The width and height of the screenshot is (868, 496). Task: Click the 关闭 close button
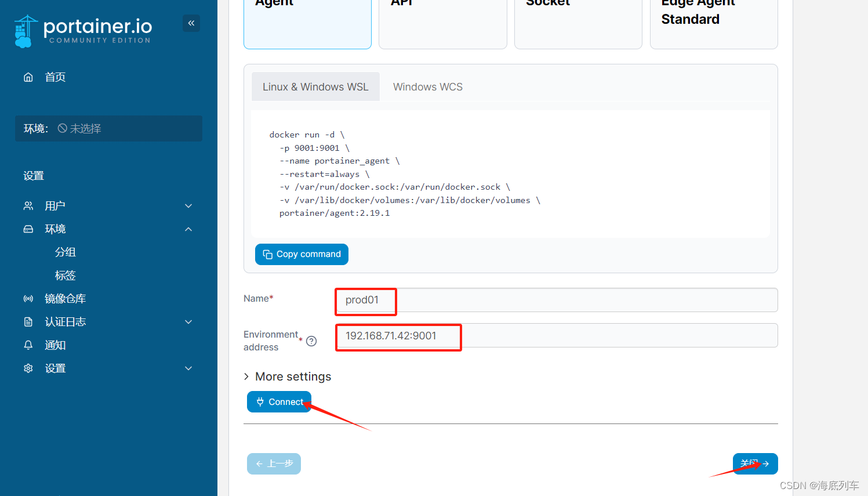click(756, 464)
